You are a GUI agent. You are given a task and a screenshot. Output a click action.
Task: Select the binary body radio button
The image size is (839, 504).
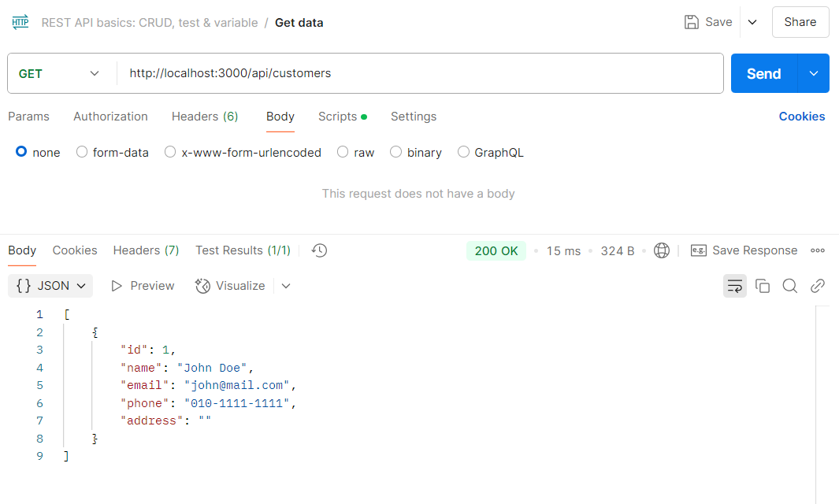point(395,152)
